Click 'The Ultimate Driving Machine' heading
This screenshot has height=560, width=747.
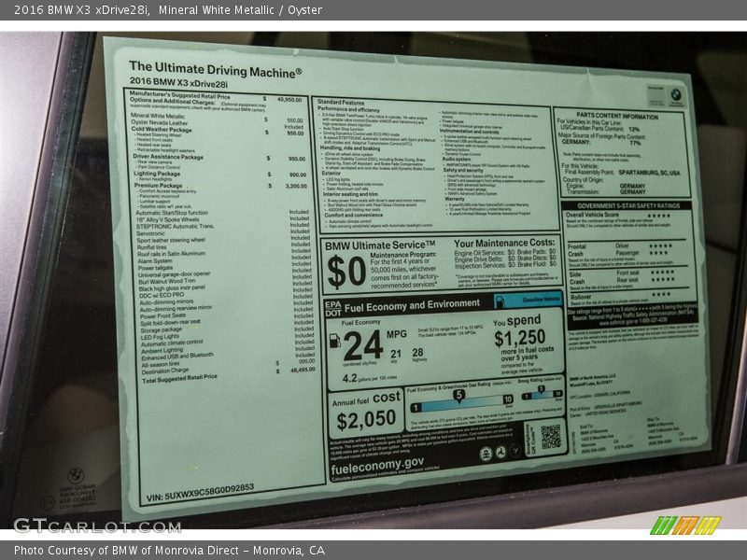(x=215, y=69)
